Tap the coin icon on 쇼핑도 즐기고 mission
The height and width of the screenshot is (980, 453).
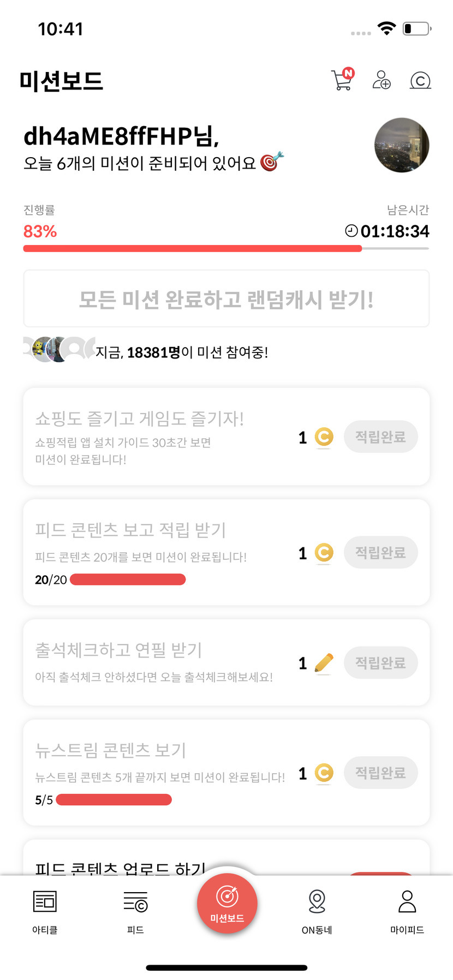[x=324, y=437]
